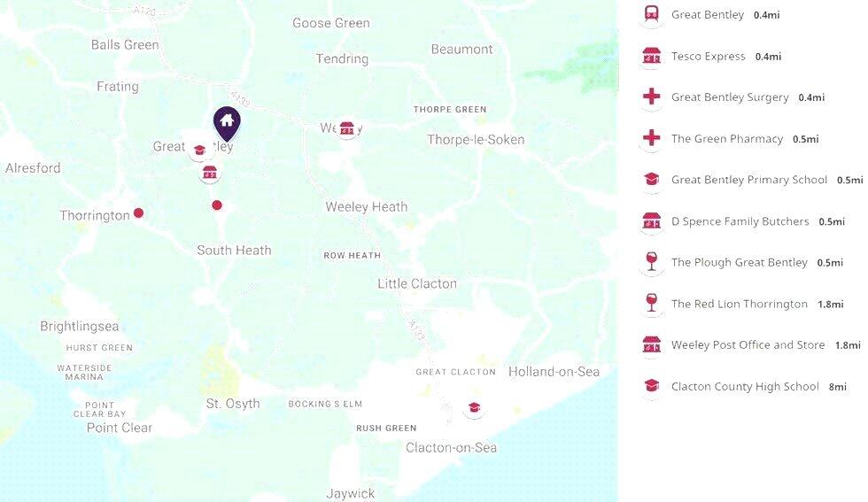Click the Brightlingsea label on map
The height and width of the screenshot is (502, 868).
click(79, 326)
